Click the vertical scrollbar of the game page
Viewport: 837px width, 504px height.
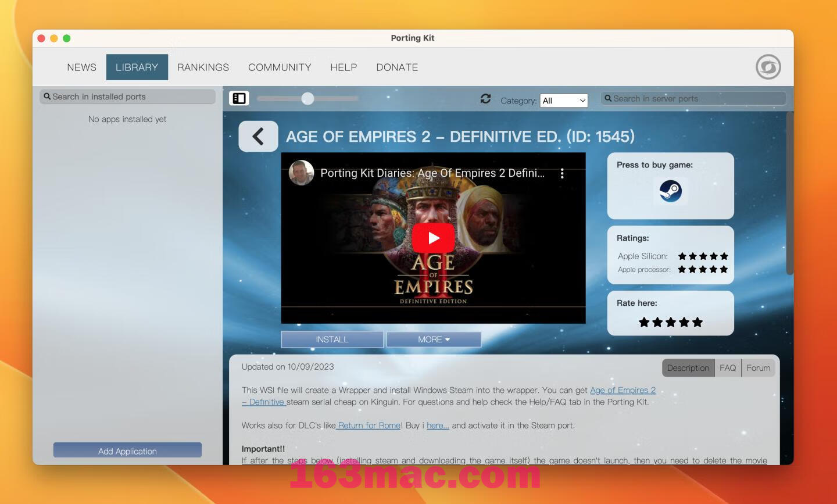(x=789, y=193)
